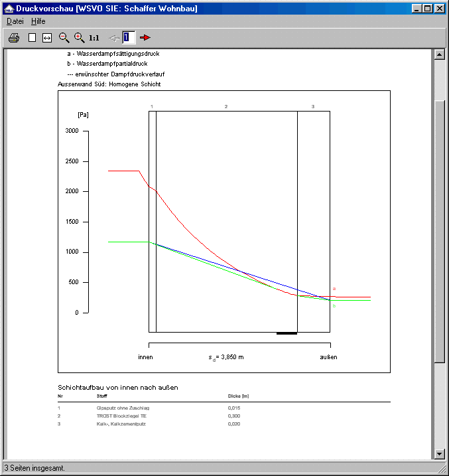Close the Druckvorschau window

(440, 8)
